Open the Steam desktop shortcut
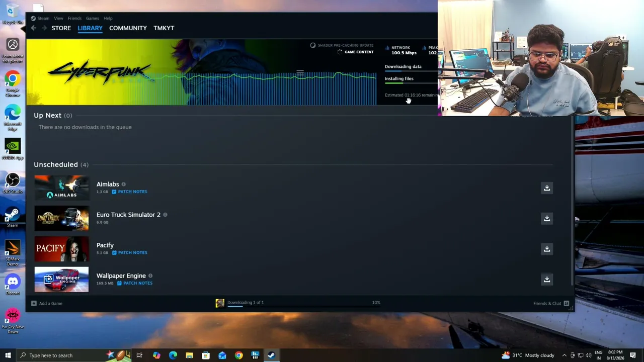644x362 pixels. click(x=13, y=217)
